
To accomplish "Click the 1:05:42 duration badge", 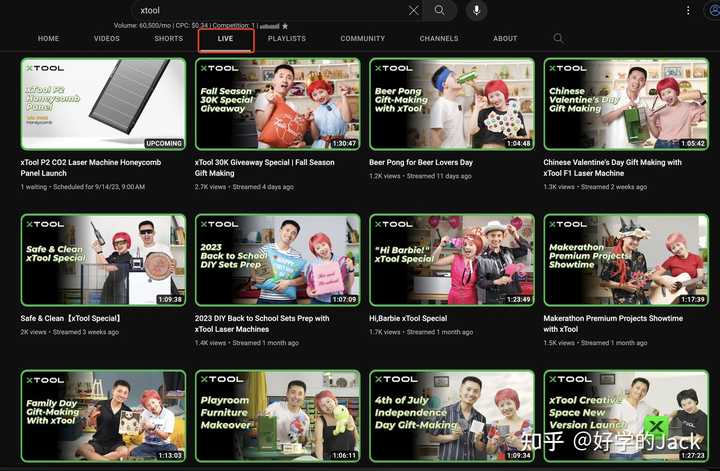I will (693, 143).
